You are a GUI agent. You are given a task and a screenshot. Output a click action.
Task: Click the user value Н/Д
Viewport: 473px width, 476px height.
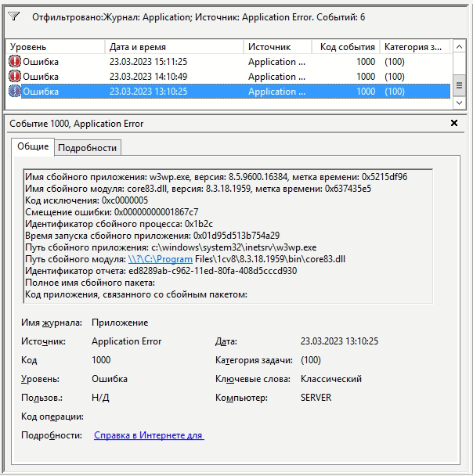(100, 398)
